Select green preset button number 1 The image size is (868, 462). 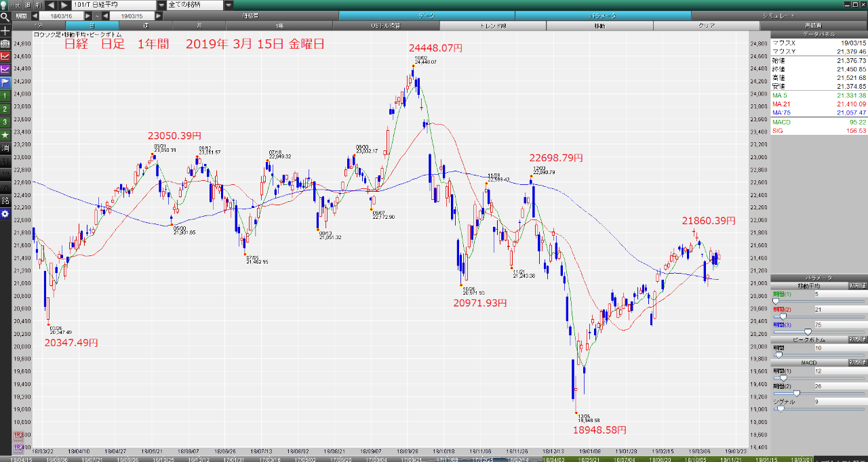point(5,96)
